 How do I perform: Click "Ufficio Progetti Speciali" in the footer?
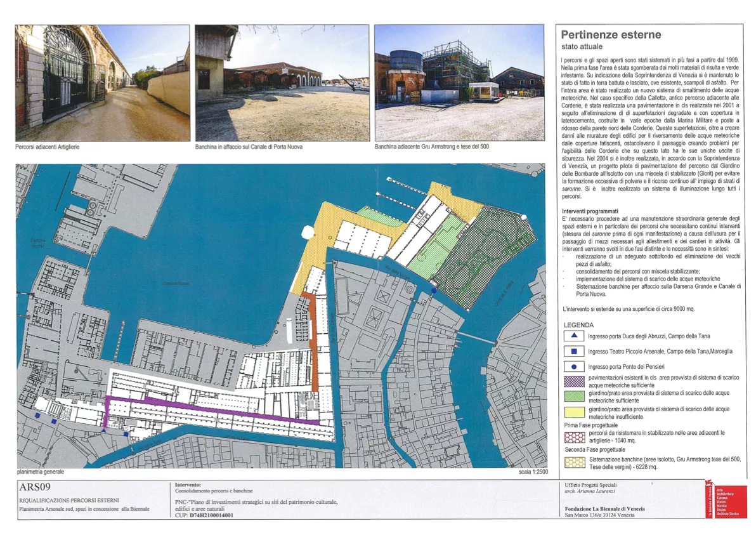click(x=590, y=485)
